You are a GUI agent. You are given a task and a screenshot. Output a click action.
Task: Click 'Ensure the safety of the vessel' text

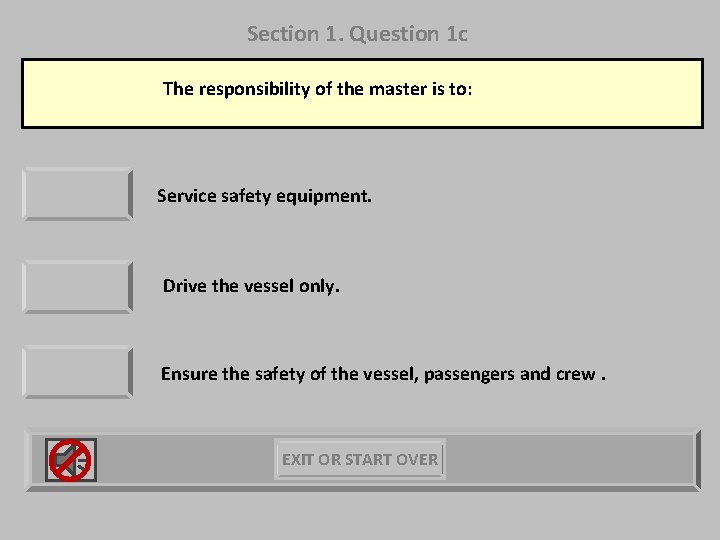tap(290, 374)
